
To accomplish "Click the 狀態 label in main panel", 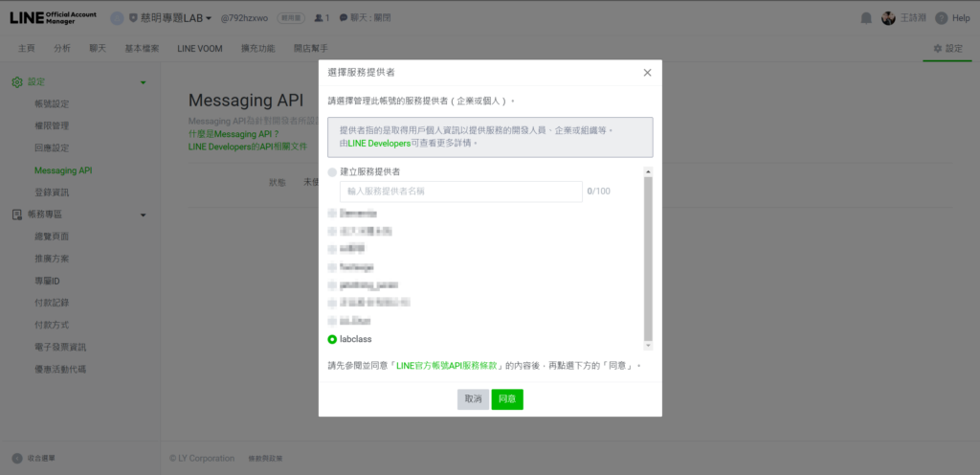I will (278, 183).
